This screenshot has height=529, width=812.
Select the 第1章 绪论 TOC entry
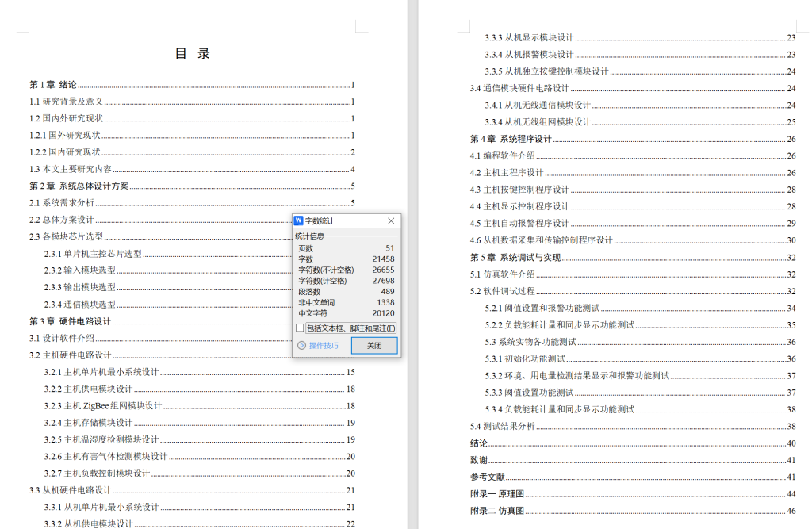(x=53, y=85)
